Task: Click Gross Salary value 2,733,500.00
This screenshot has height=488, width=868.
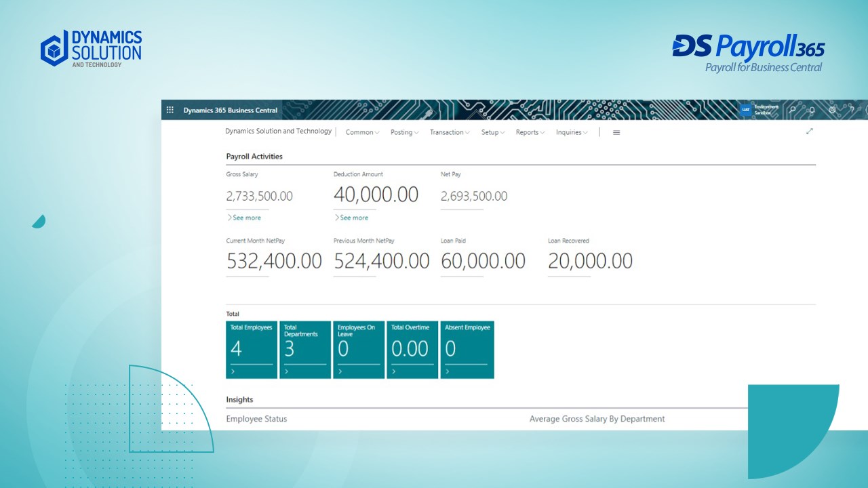Action: pyautogui.click(x=259, y=197)
